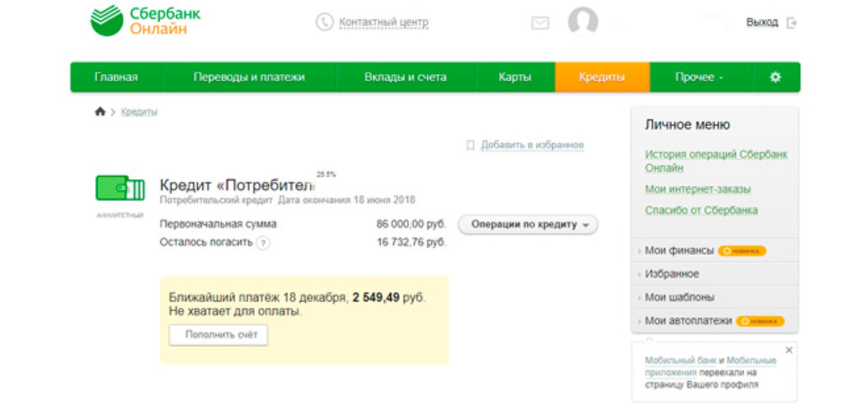Click the Выход logout link
Image resolution: width=868 pixels, height=406 pixels.
click(x=762, y=23)
